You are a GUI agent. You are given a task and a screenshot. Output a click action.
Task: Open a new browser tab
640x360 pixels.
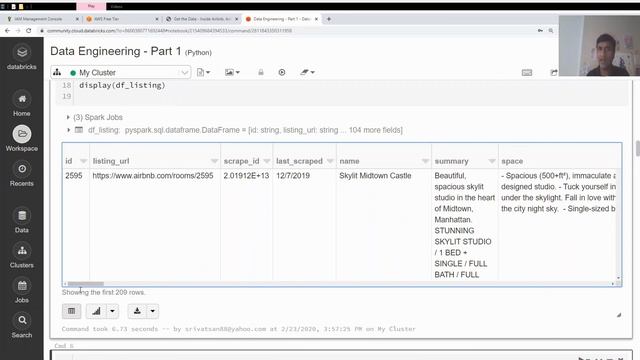click(329, 19)
